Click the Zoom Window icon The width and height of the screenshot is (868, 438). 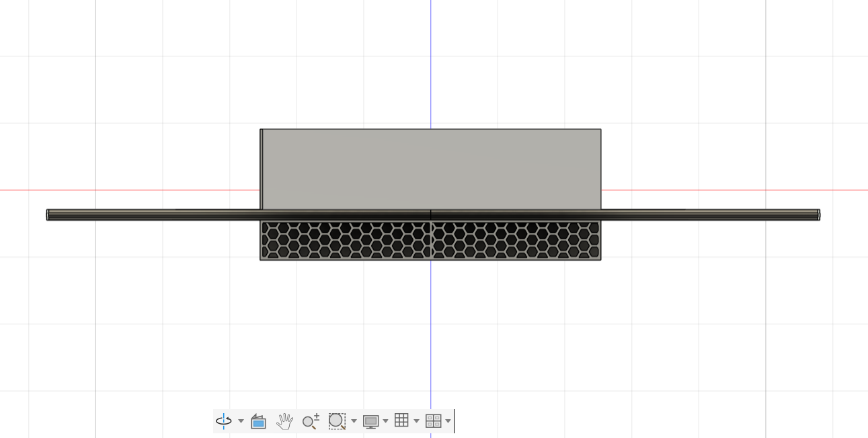tap(337, 421)
